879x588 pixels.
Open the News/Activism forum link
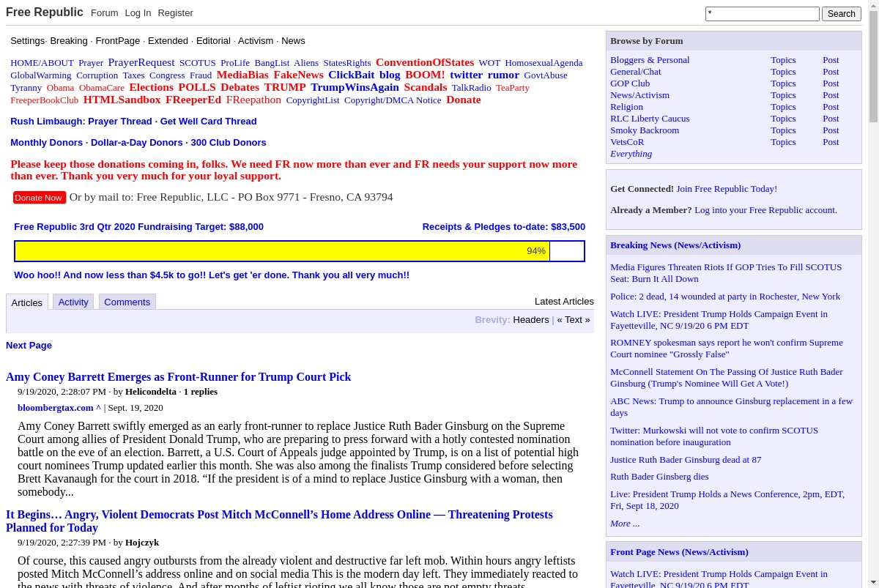click(639, 95)
